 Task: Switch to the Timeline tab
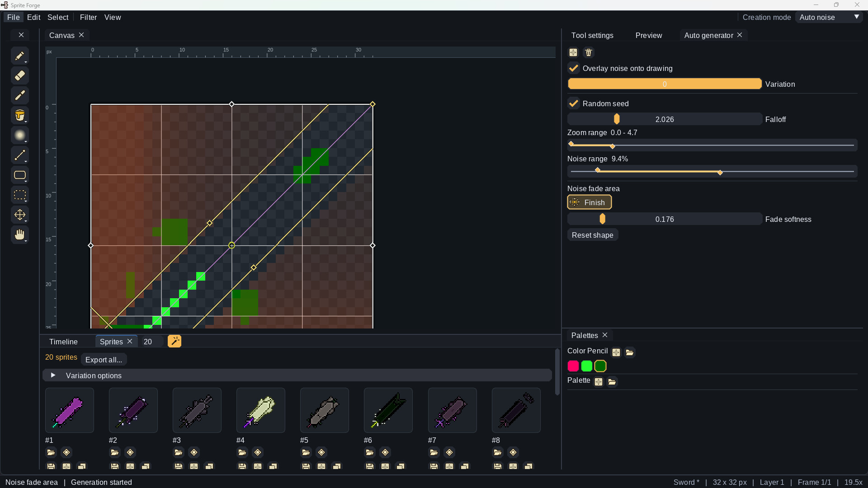pos(63,342)
